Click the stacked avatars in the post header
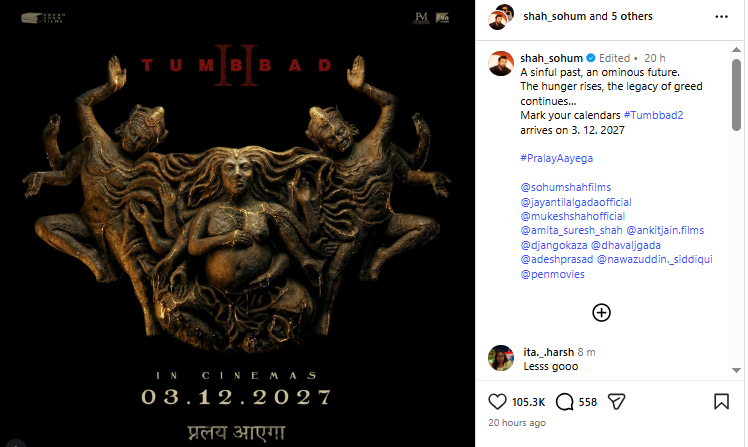Screen dimensions: 748x447 point(501,17)
